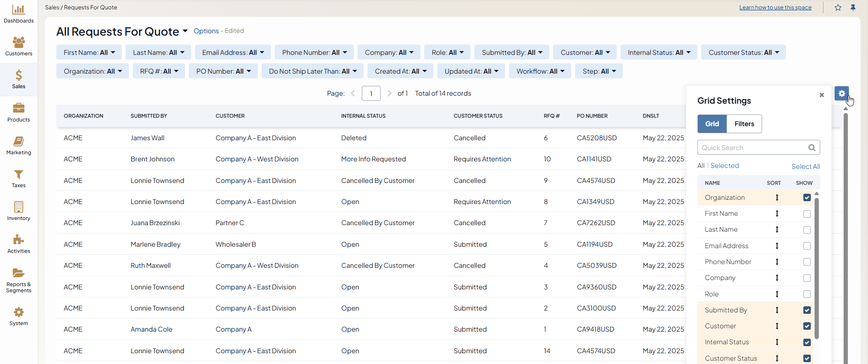Expand the All Requests For Quote view dropdown

[185, 31]
